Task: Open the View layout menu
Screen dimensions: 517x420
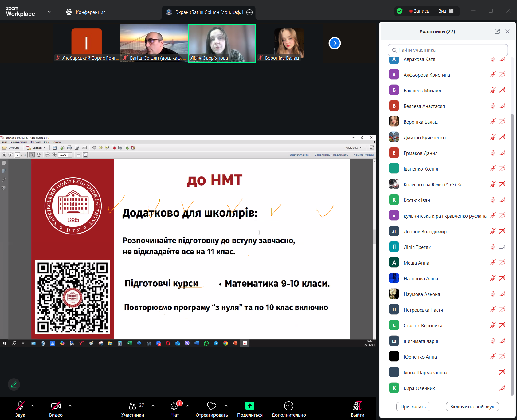Action: pyautogui.click(x=446, y=11)
